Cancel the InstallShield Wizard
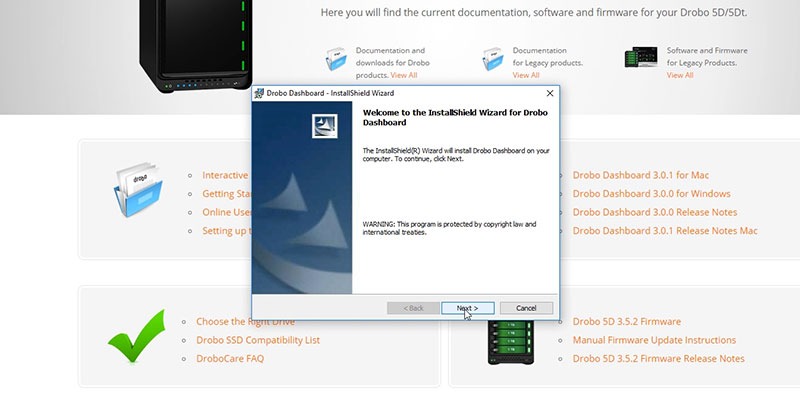 tap(526, 308)
